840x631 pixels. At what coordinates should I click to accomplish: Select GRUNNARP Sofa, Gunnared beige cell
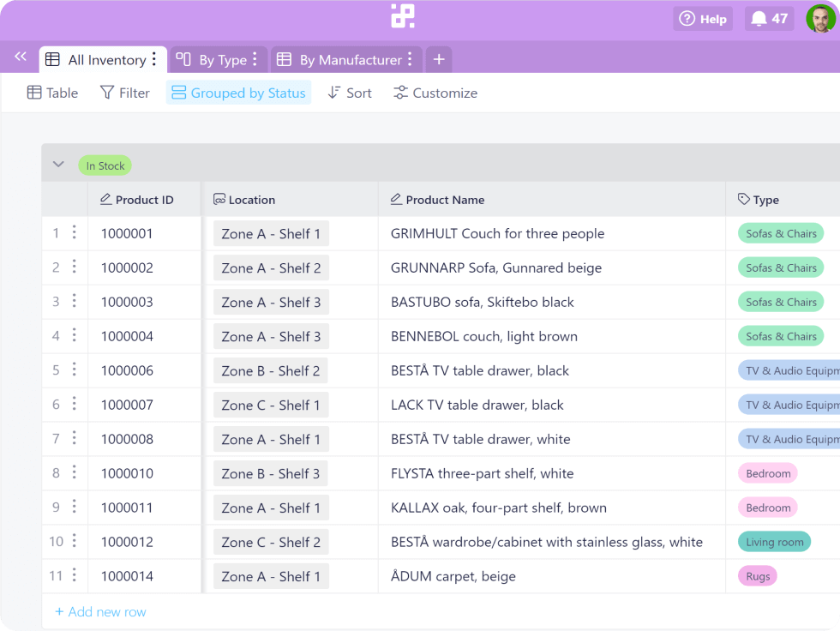[552, 267]
